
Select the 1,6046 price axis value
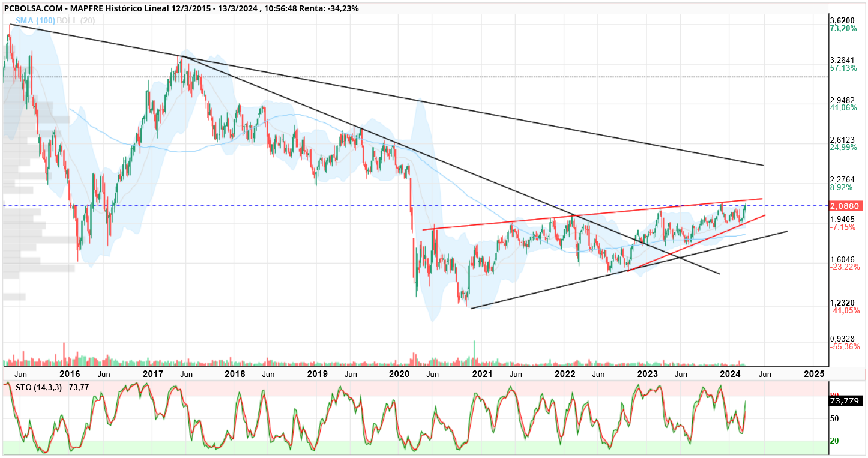pyautogui.click(x=842, y=259)
